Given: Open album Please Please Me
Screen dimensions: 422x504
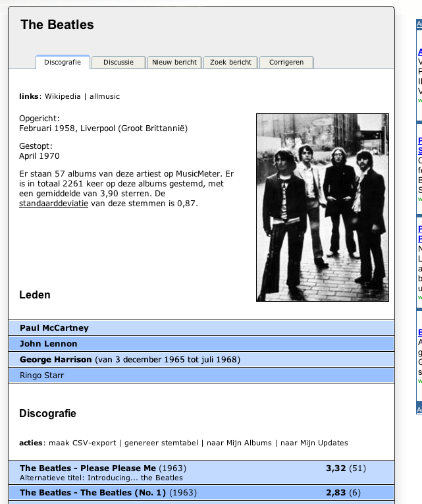Looking at the screenshot, I should [88, 468].
